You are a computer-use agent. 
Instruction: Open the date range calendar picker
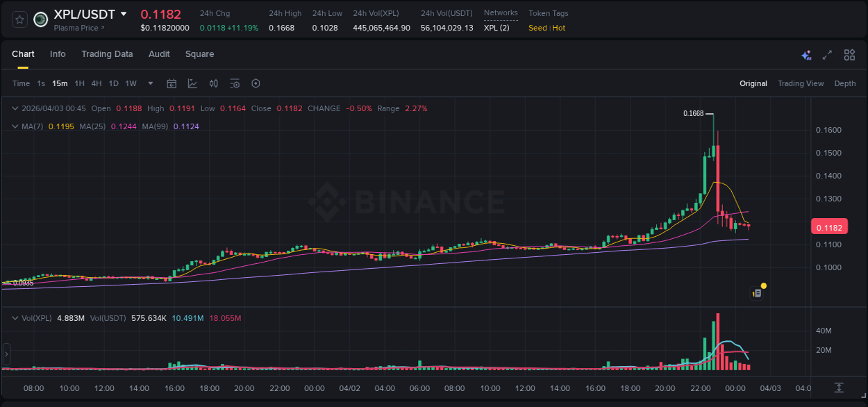coord(172,83)
